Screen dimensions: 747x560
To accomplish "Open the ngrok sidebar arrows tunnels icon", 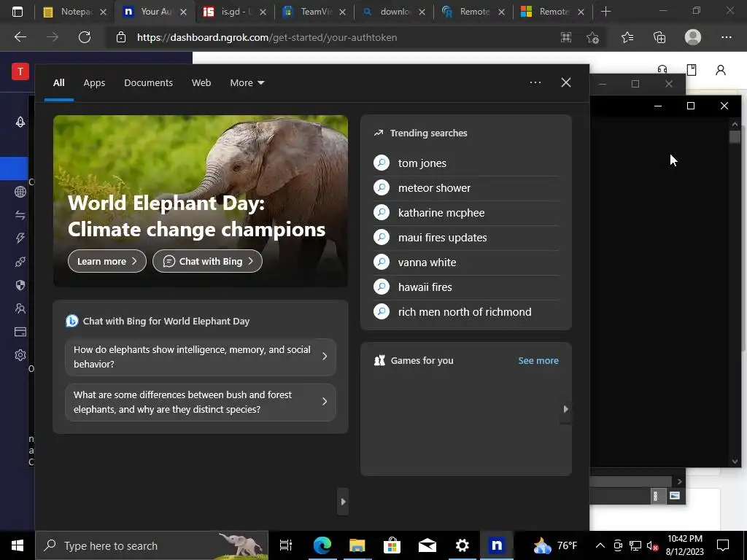I will 20,215.
